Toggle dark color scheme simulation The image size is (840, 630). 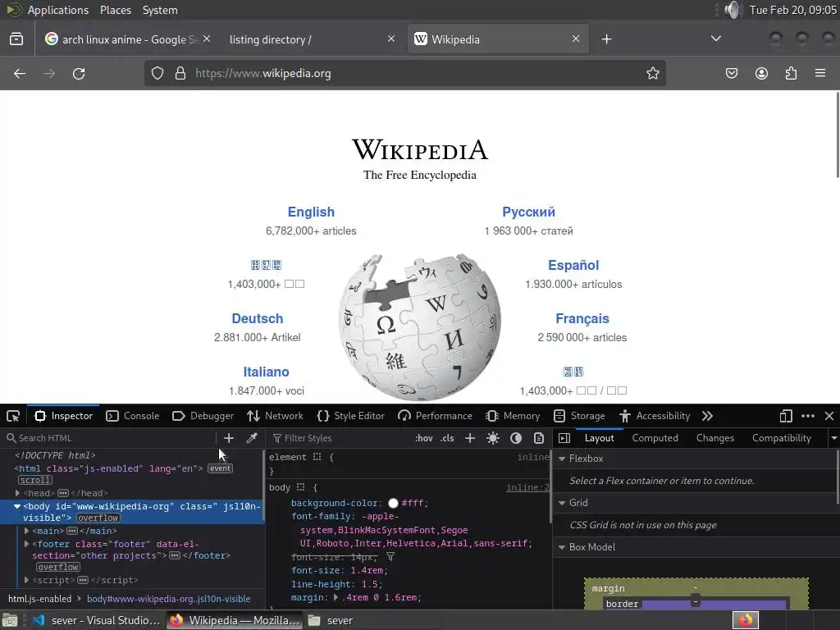516,438
